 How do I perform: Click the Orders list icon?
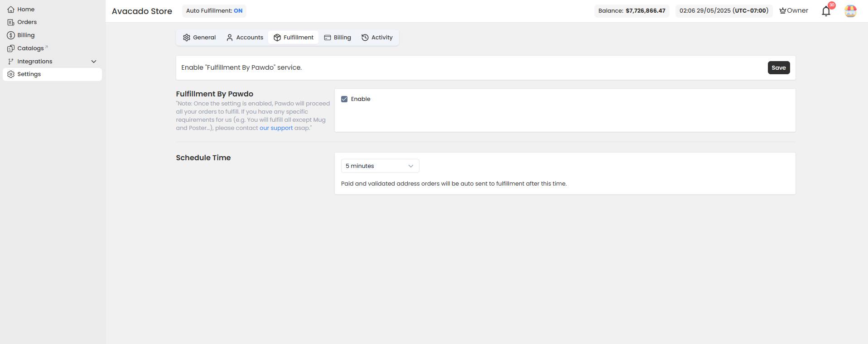tap(11, 22)
